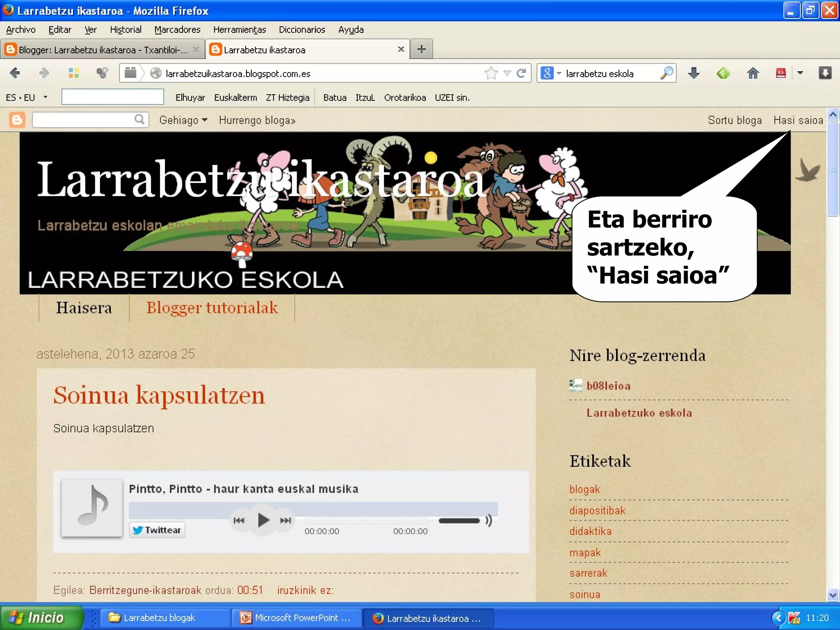Screen dimensions: 840x630
Task: Switch to Microsoft PowerPoint taskbar button
Action: pos(297,618)
